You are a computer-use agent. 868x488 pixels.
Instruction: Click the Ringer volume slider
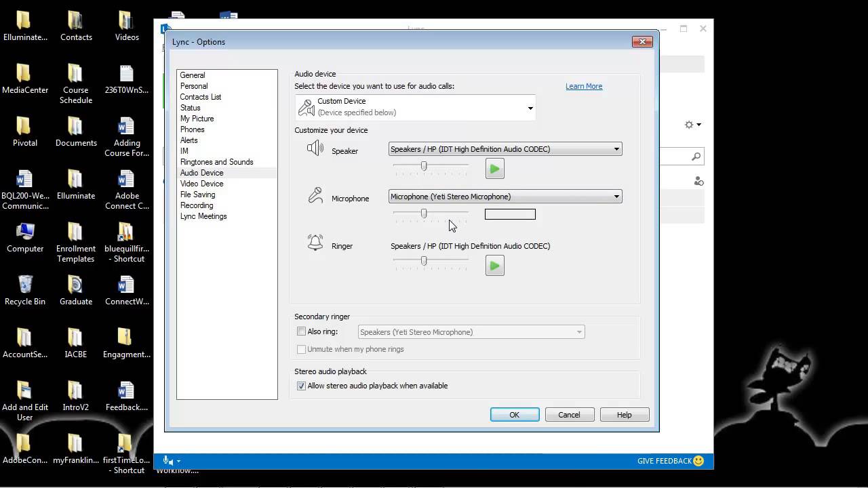431,261
